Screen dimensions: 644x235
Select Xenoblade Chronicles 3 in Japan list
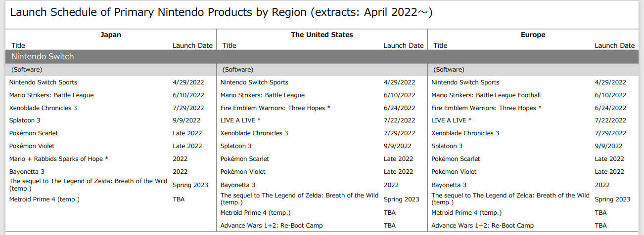[44, 108]
